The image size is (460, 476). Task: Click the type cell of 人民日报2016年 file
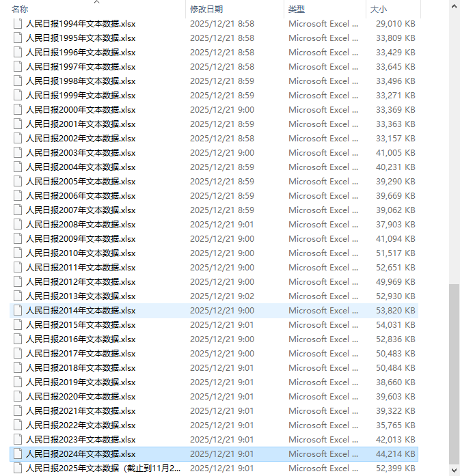323,339
